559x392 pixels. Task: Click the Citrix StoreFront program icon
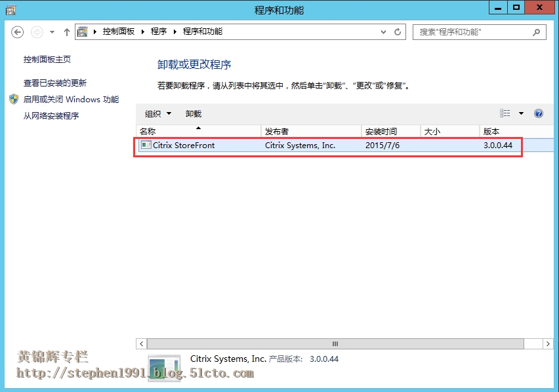tap(146, 145)
